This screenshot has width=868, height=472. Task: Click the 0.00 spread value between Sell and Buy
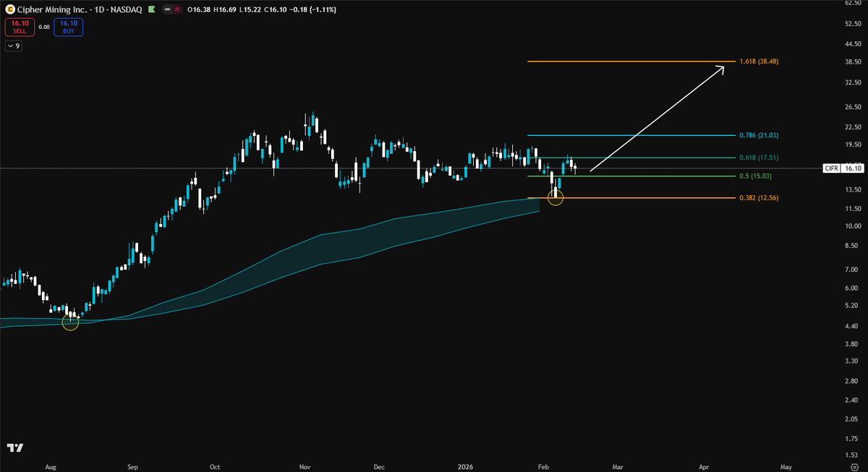[44, 27]
